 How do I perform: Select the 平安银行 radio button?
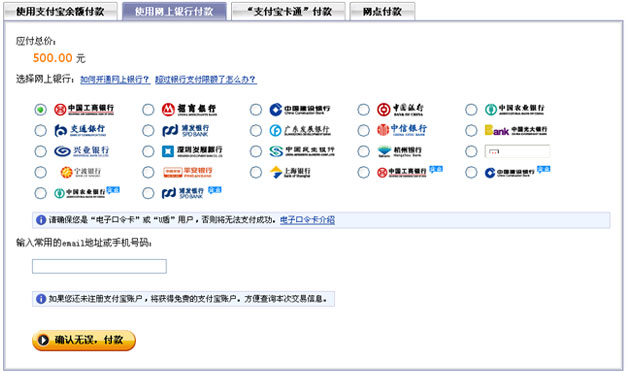coord(148,172)
